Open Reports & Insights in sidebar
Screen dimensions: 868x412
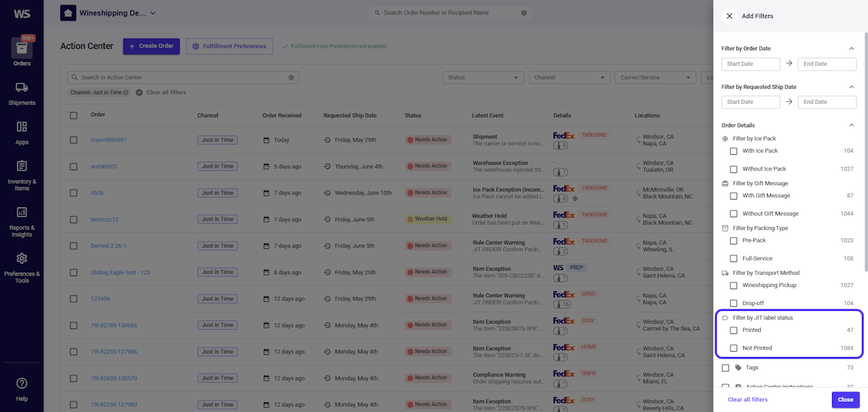(22, 221)
